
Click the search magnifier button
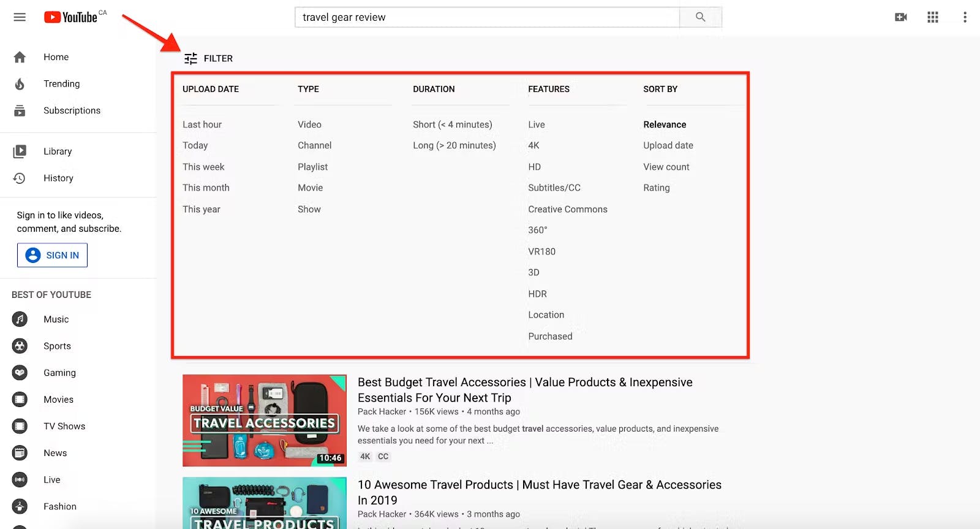[x=701, y=17]
